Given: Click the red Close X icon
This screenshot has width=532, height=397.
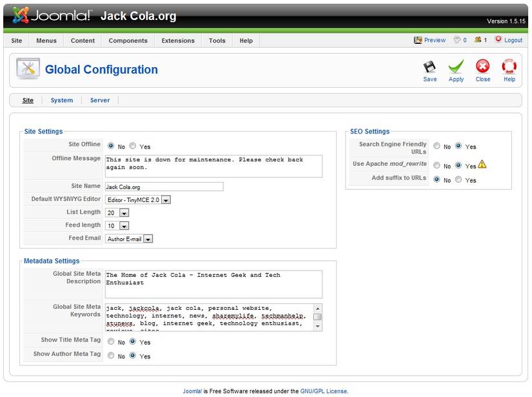Looking at the screenshot, I should click(482, 66).
